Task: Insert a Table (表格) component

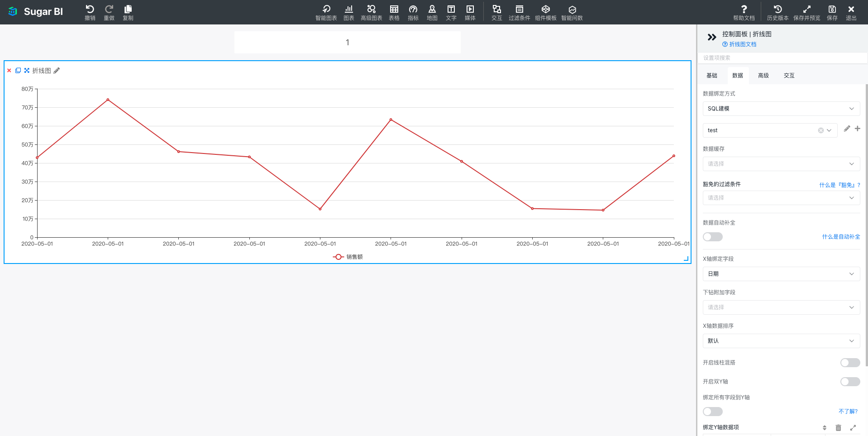Action: [394, 9]
